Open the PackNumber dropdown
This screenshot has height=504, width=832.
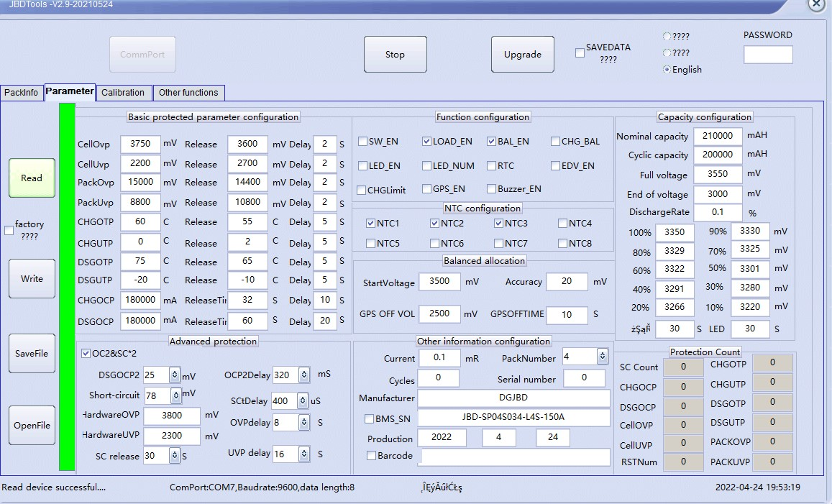tap(602, 357)
